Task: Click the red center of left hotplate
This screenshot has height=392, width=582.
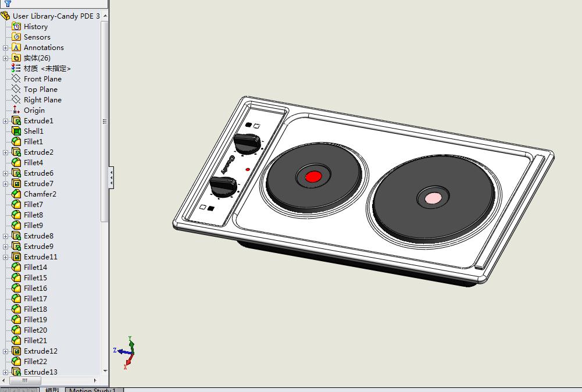Action: [x=313, y=176]
